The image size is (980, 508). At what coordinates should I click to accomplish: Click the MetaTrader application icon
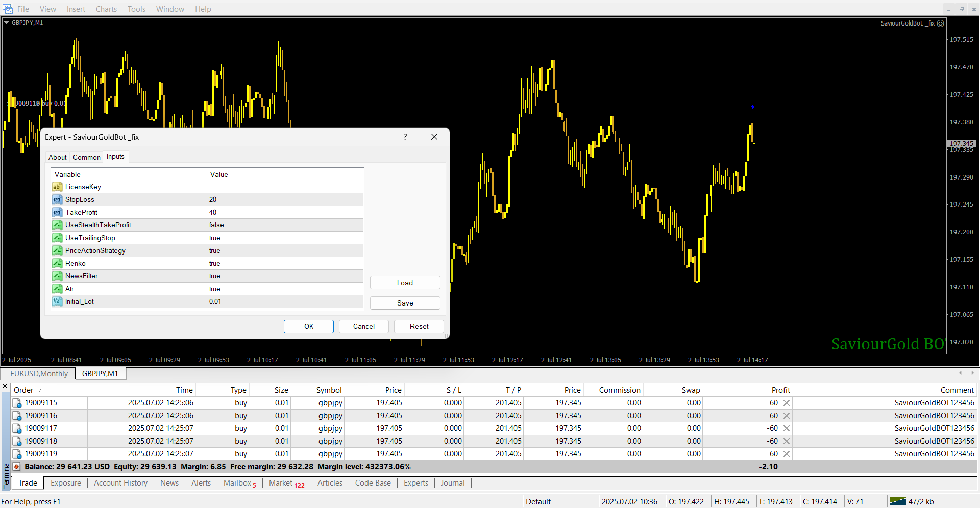point(8,9)
